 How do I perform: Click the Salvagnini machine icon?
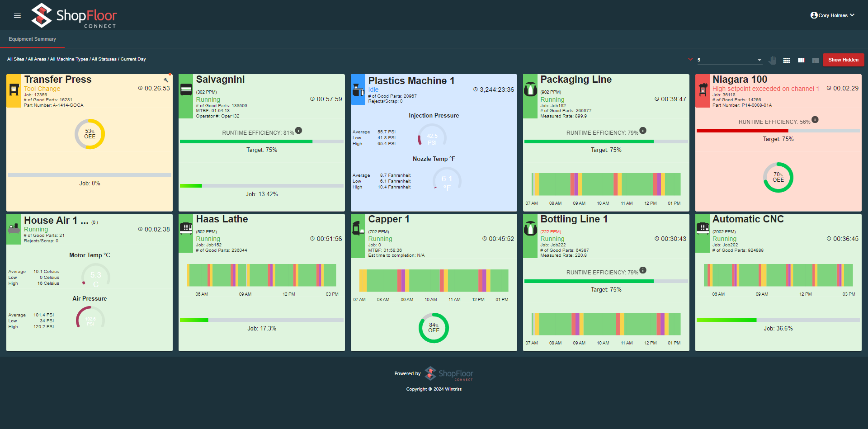[x=186, y=90]
